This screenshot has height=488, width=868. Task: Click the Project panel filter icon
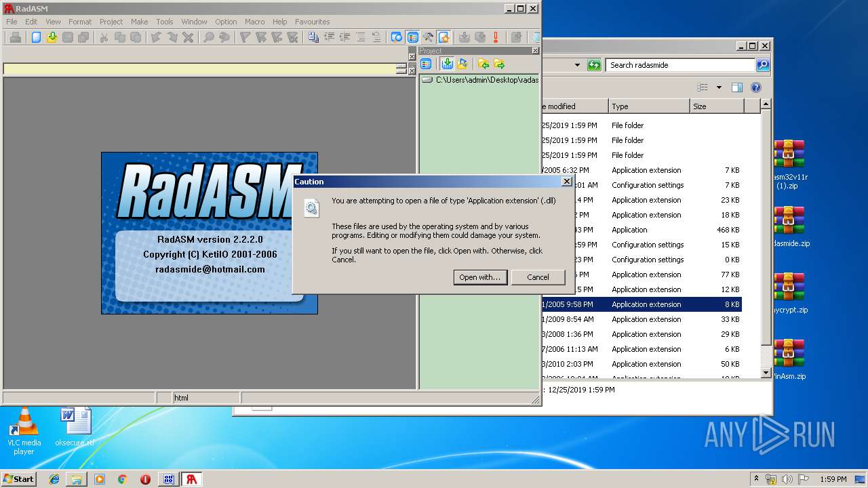462,64
